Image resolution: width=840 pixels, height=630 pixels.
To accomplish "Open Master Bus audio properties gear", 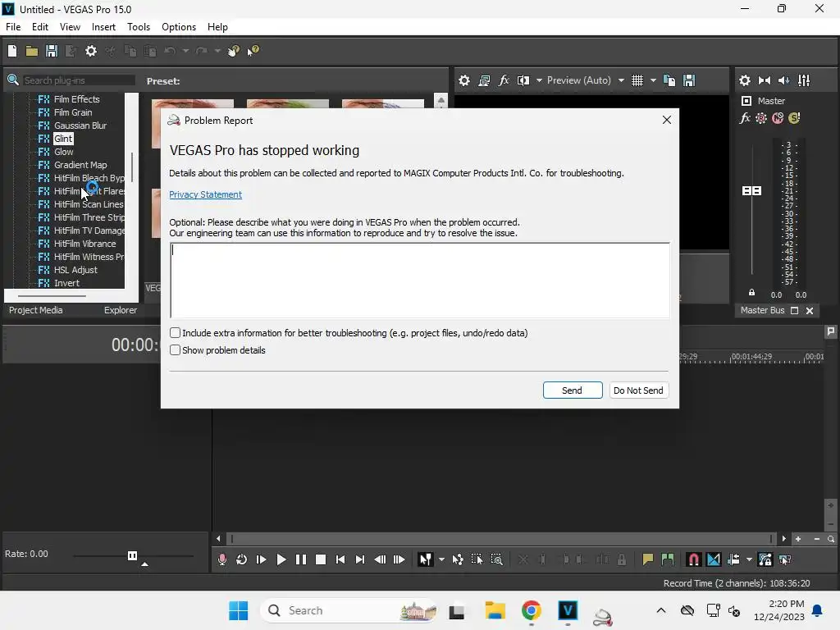I will pos(745,80).
